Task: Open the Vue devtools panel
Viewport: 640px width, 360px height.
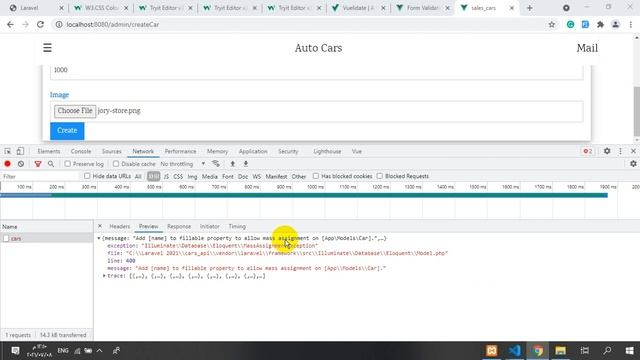Action: click(x=357, y=151)
